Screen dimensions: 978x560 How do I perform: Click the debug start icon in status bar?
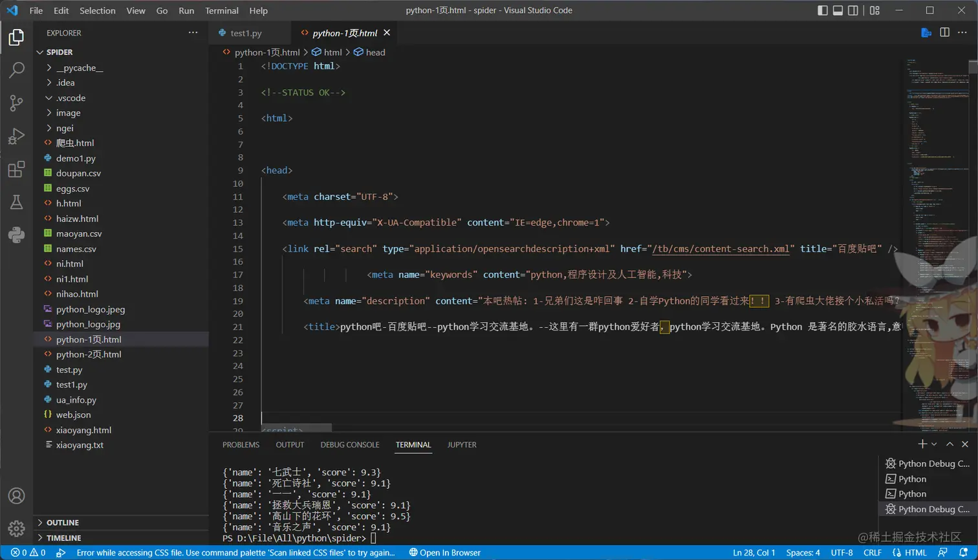coord(61,553)
